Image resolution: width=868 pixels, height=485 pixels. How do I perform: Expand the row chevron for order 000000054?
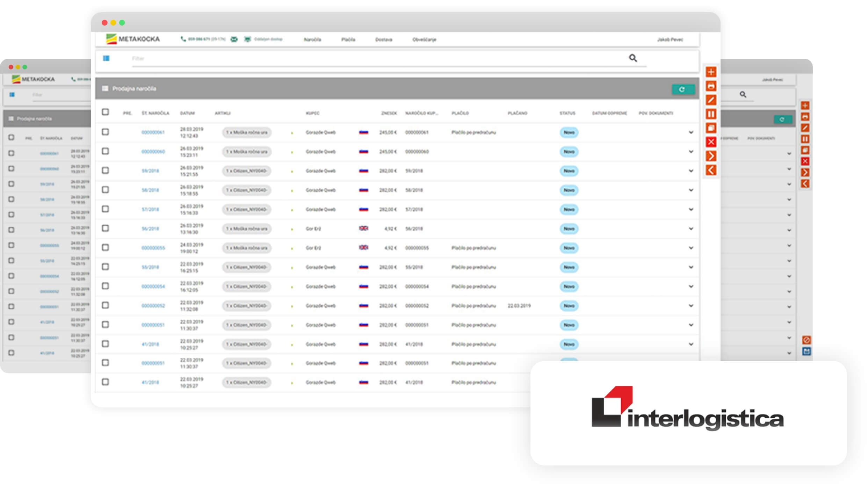691,287
